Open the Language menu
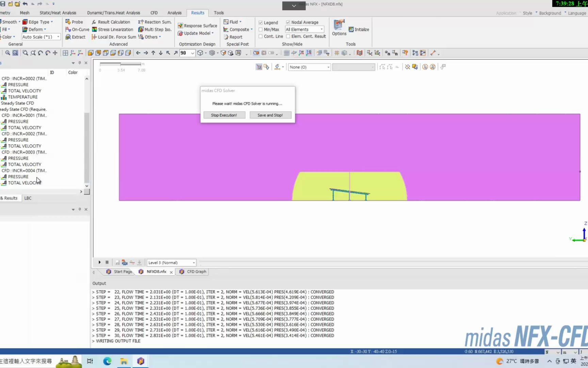The height and width of the screenshot is (368, 588). 577,13
